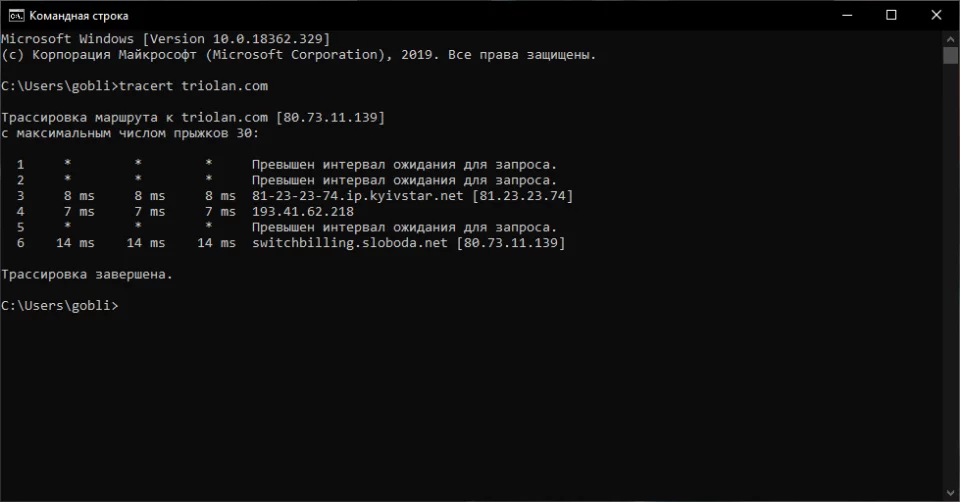Click the hop 1 timeout message
The image size is (960, 502).
(404, 164)
